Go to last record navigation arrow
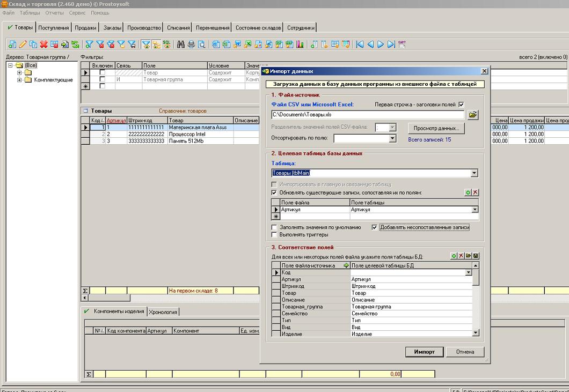Image resolution: width=569 pixels, height=392 pixels. (391, 45)
